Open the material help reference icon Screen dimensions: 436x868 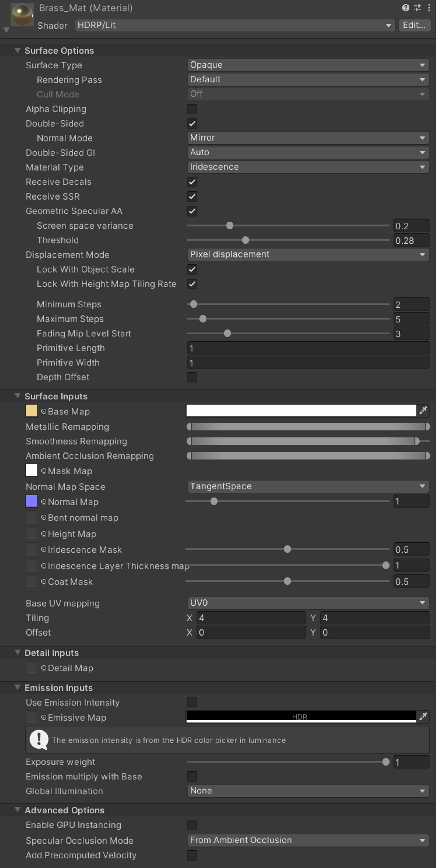[x=406, y=8]
